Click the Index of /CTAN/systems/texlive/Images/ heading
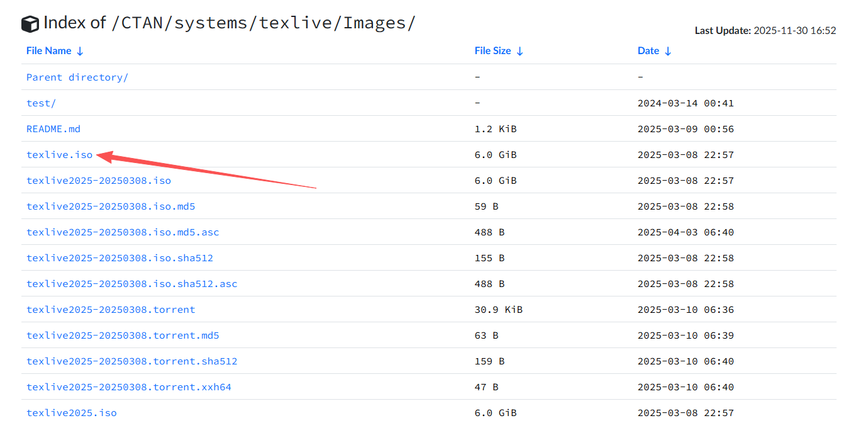Screen dimensions: 868x423 (x=230, y=23)
